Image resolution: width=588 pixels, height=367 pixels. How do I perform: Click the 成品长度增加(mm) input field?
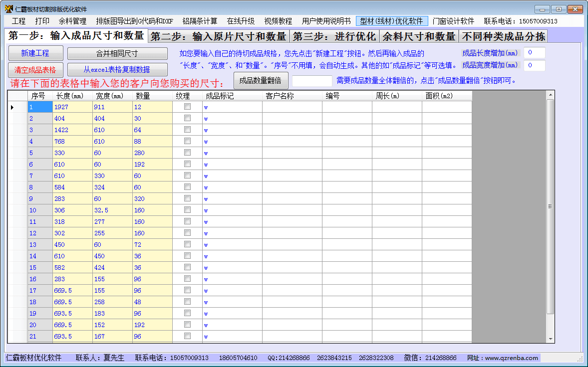point(534,53)
